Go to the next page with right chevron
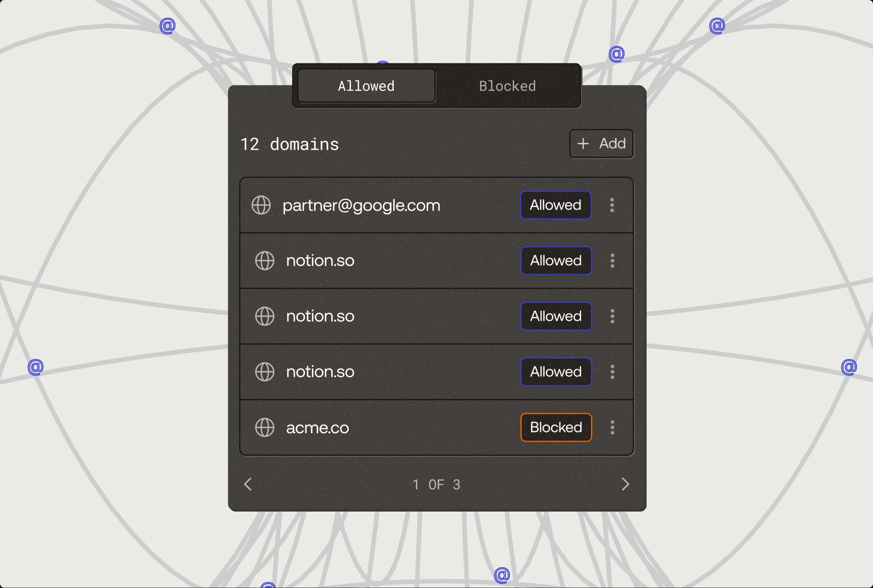 [625, 484]
